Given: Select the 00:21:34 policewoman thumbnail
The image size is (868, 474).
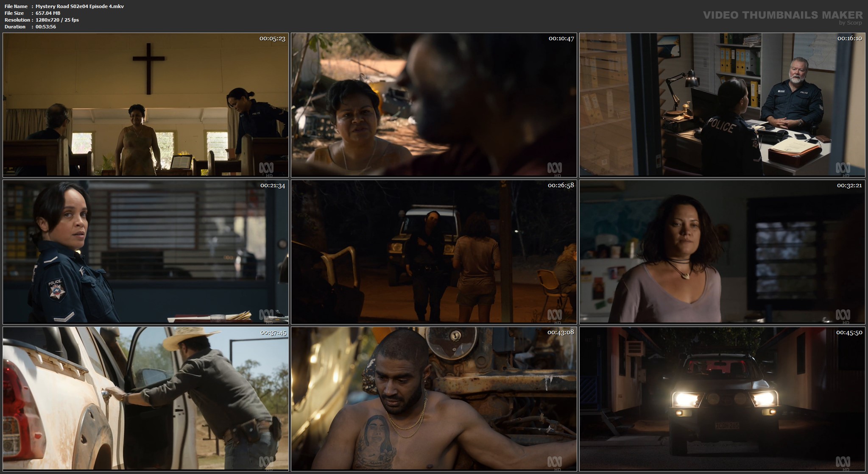Looking at the screenshot, I should pyautogui.click(x=145, y=252).
